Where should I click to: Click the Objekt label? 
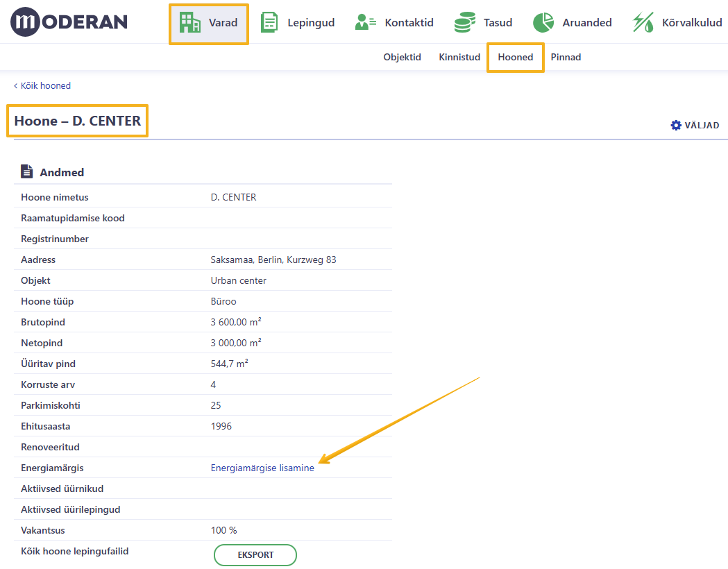tap(36, 281)
